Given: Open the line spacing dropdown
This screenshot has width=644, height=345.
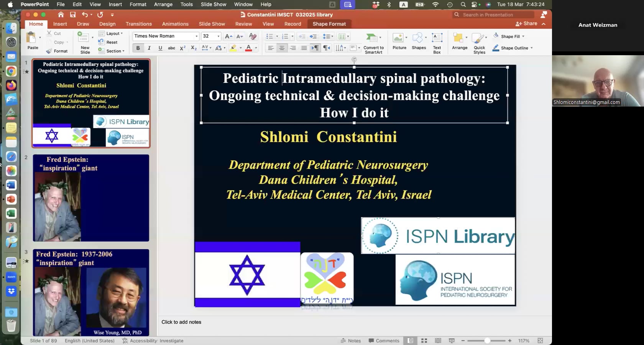Looking at the screenshot, I should tap(328, 36).
